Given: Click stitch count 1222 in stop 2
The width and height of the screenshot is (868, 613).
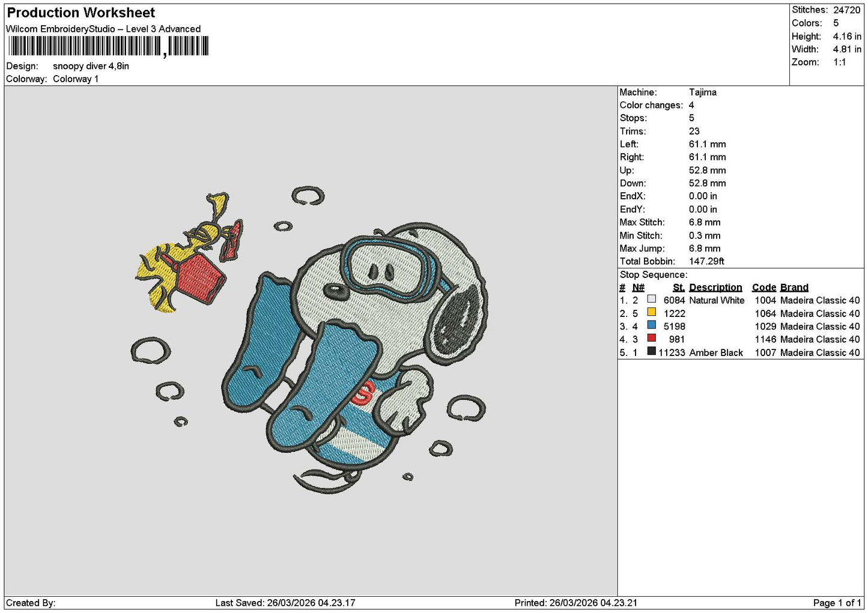Looking at the screenshot, I should pos(674,313).
